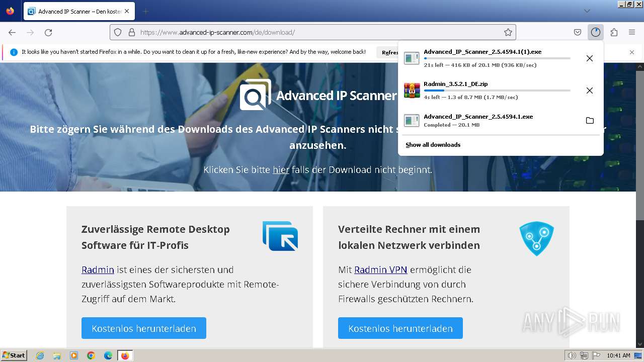
Task: Reload the current page
Action: coord(48,32)
